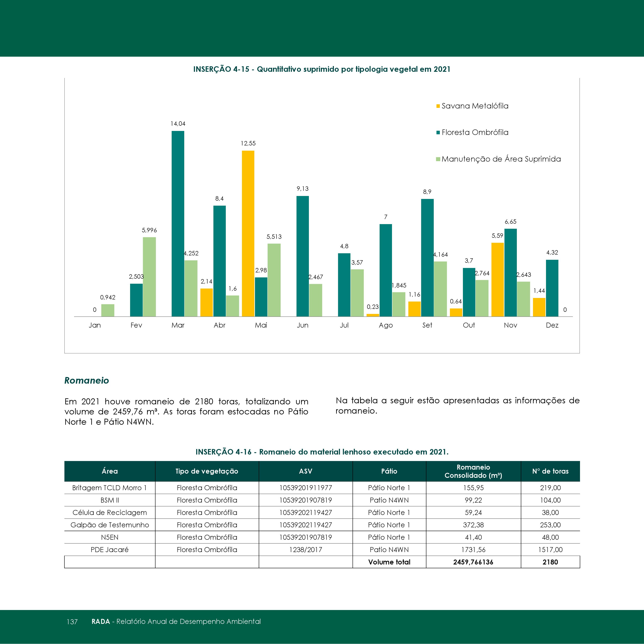Select the table title INSERÇÃO 4-16
Screen dimensions: 644x644
322,452
